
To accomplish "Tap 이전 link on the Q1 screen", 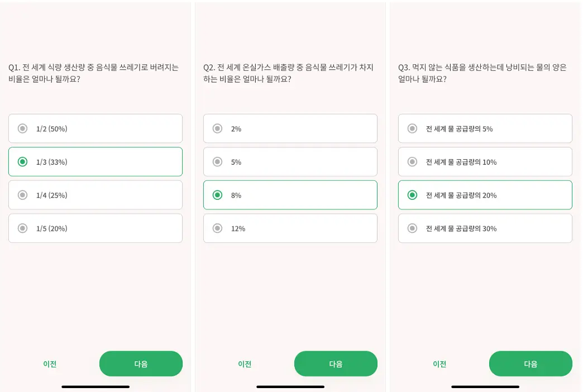I will click(50, 364).
